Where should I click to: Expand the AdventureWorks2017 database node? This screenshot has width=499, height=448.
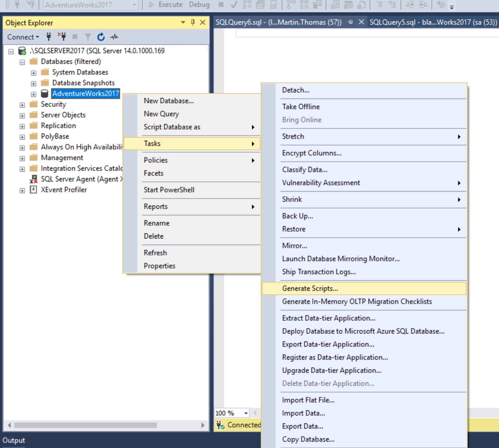click(34, 94)
